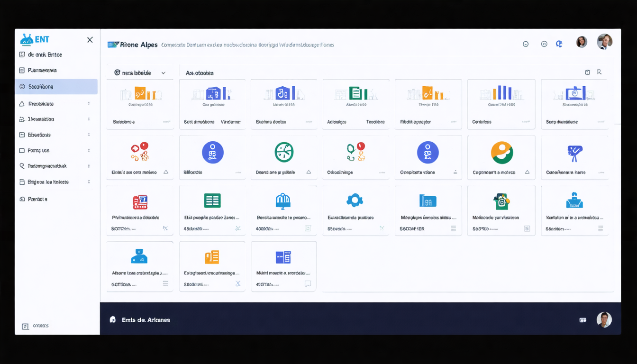Open the red calculator app icon

[x=140, y=202]
